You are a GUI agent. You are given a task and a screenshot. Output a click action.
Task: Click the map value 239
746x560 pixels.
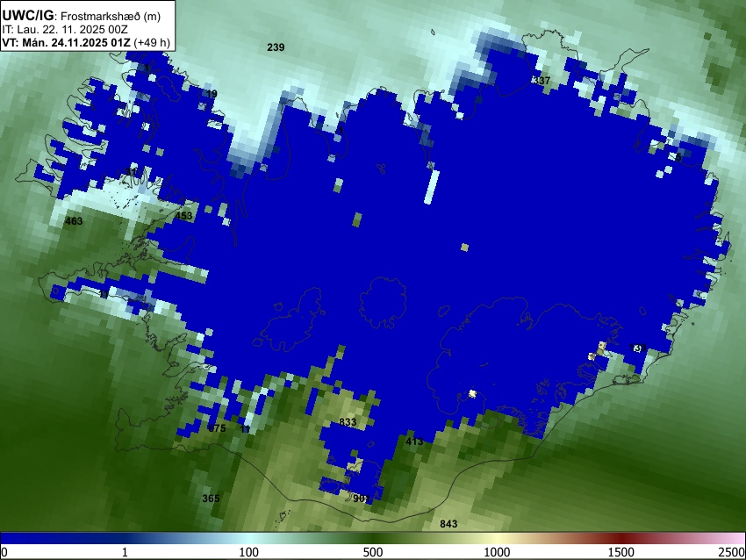276,47
